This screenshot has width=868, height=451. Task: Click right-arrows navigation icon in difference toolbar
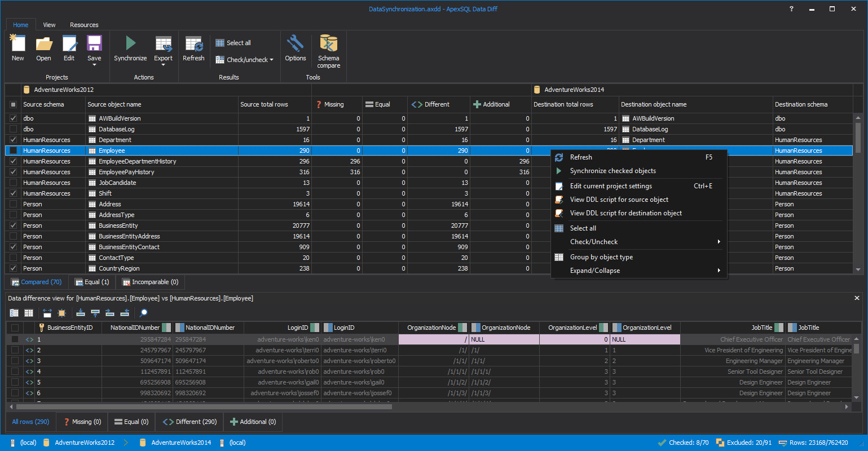110,313
